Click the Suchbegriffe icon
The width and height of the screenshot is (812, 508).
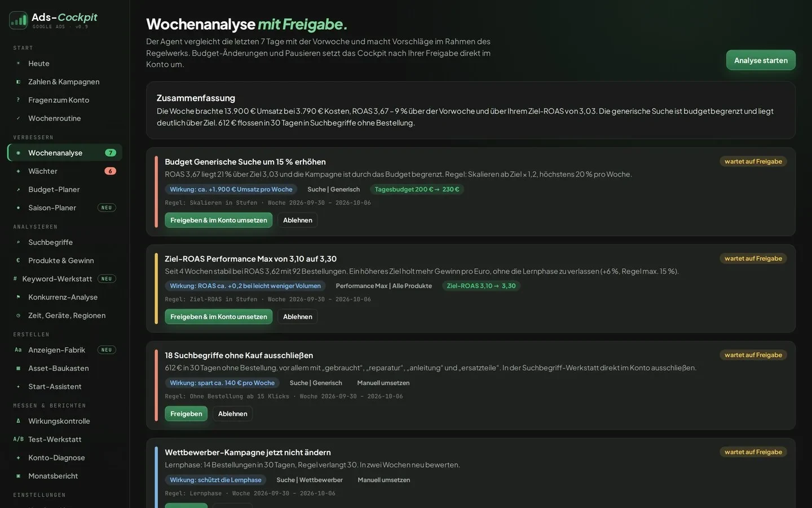(18, 242)
